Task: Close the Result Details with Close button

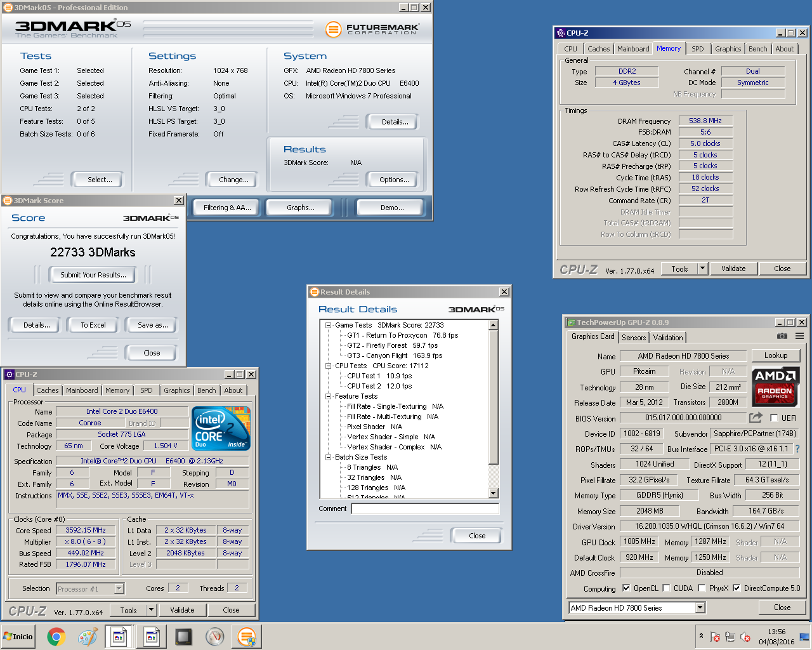Action: [477, 536]
